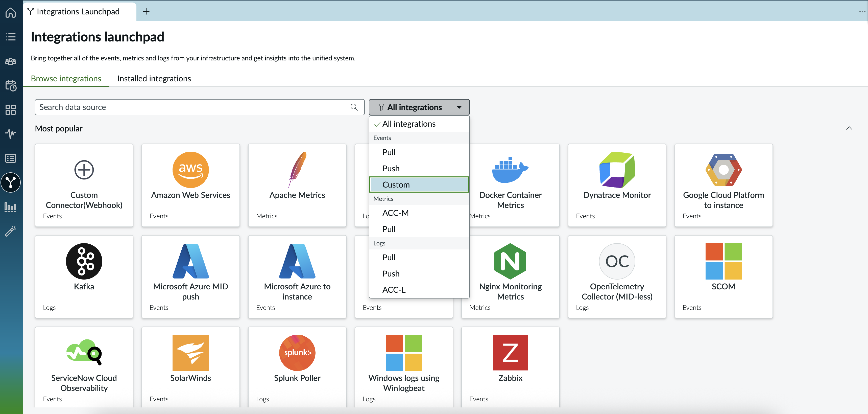Click the search magnifier icon
868x414 pixels.
pos(354,107)
